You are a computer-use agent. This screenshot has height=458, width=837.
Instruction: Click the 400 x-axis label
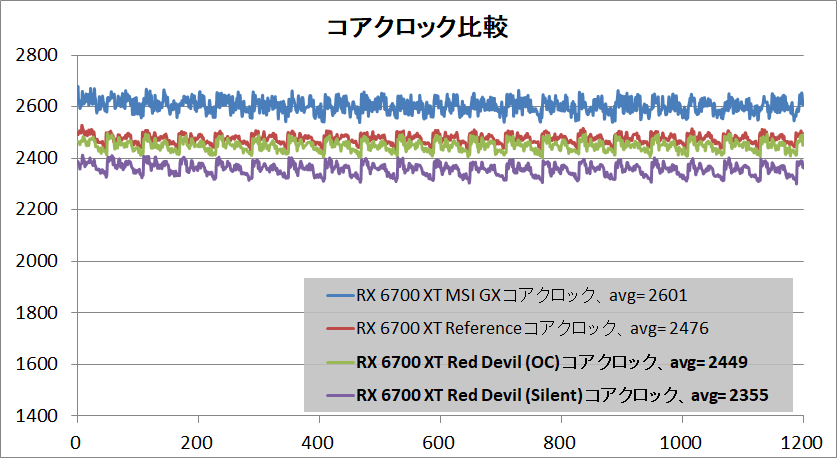319,443
